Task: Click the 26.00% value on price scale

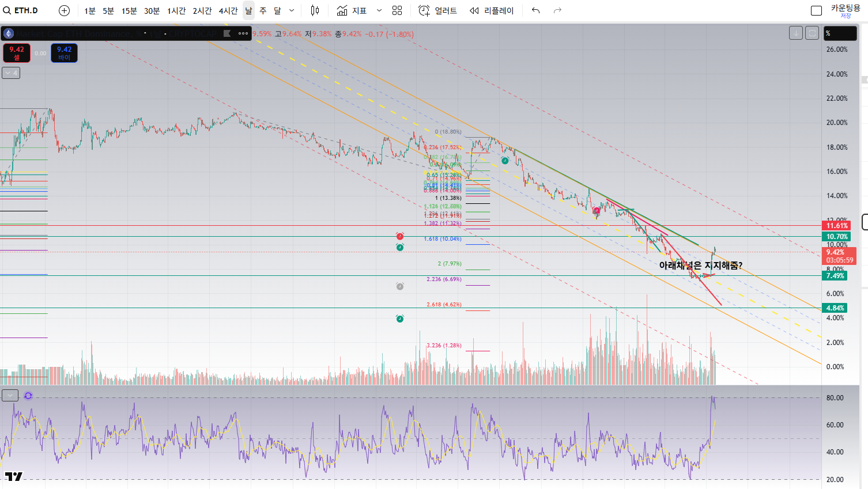Action: [x=837, y=50]
